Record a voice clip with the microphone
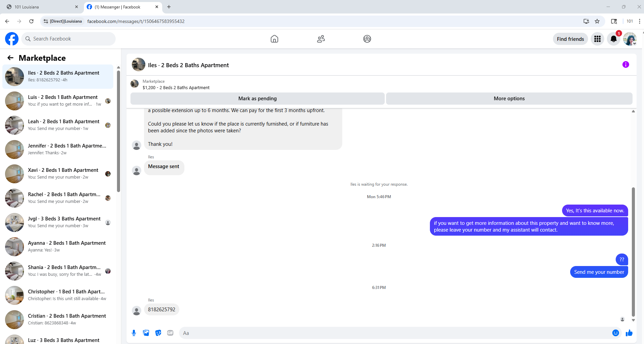Image resolution: width=644 pixels, height=344 pixels. 134,333
